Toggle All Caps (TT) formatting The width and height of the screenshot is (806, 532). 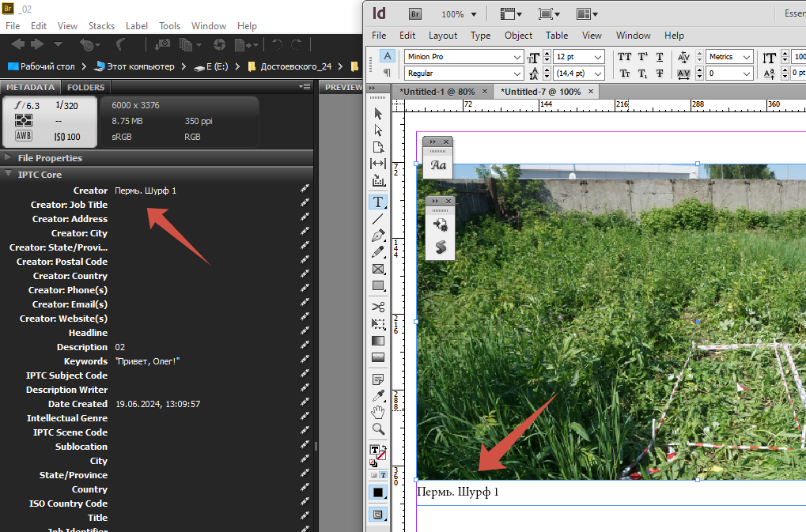(625, 56)
